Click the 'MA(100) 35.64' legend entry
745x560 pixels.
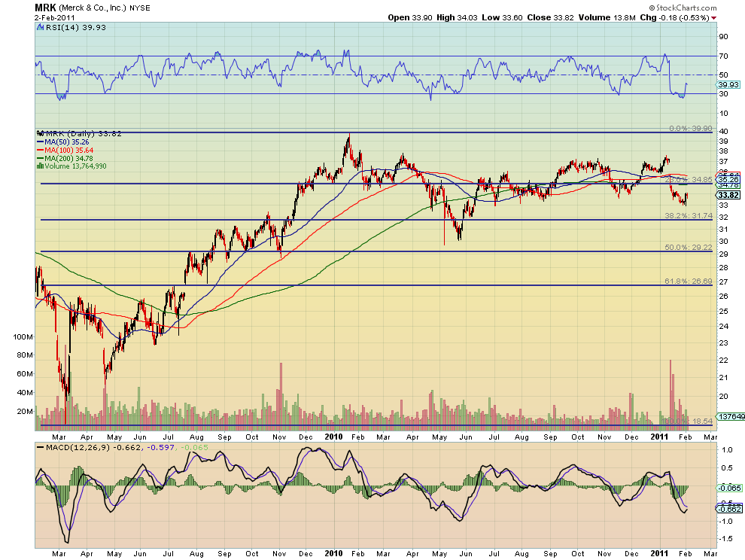tap(69, 151)
